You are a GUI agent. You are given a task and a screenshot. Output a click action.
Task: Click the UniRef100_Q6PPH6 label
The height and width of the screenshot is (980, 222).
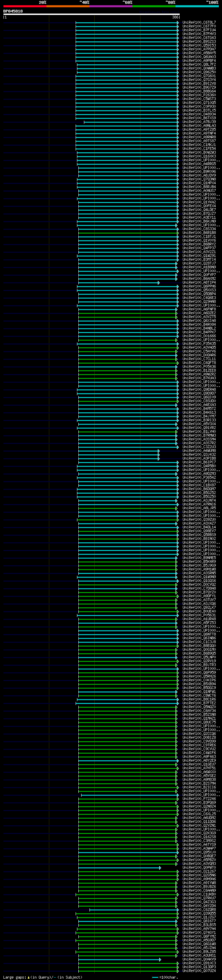pos(199,286)
